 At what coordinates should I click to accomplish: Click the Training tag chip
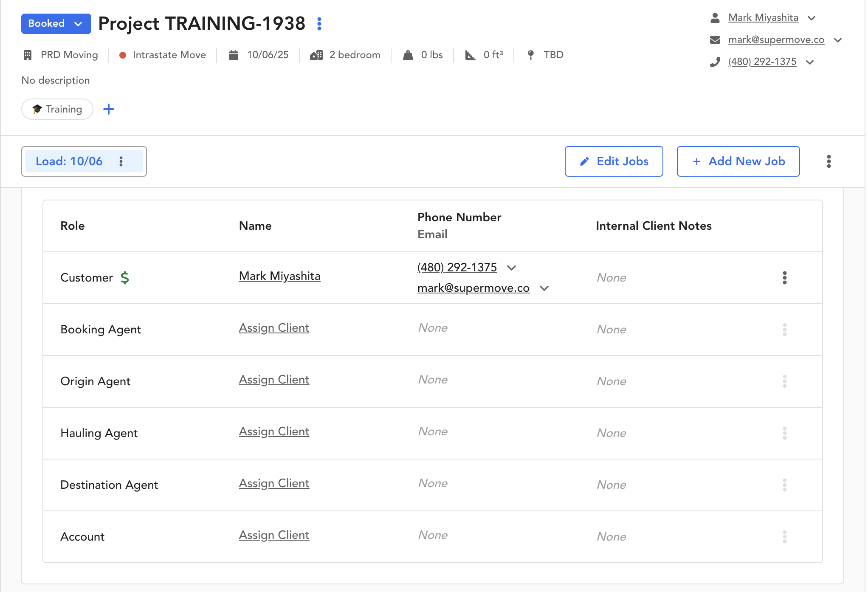point(57,109)
